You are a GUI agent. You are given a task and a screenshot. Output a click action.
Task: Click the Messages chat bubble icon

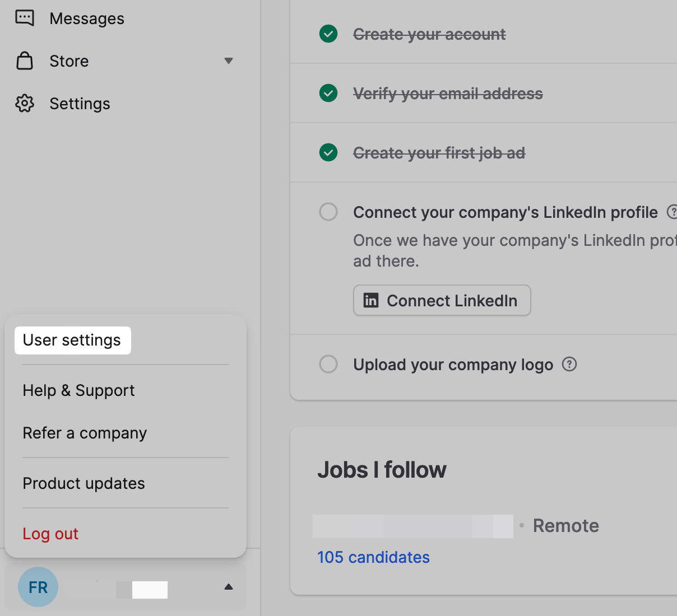[x=25, y=18]
